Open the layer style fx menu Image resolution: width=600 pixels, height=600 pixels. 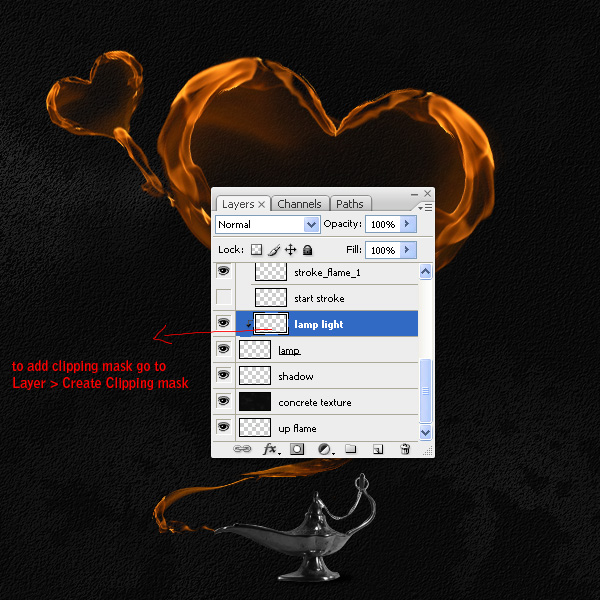271,448
